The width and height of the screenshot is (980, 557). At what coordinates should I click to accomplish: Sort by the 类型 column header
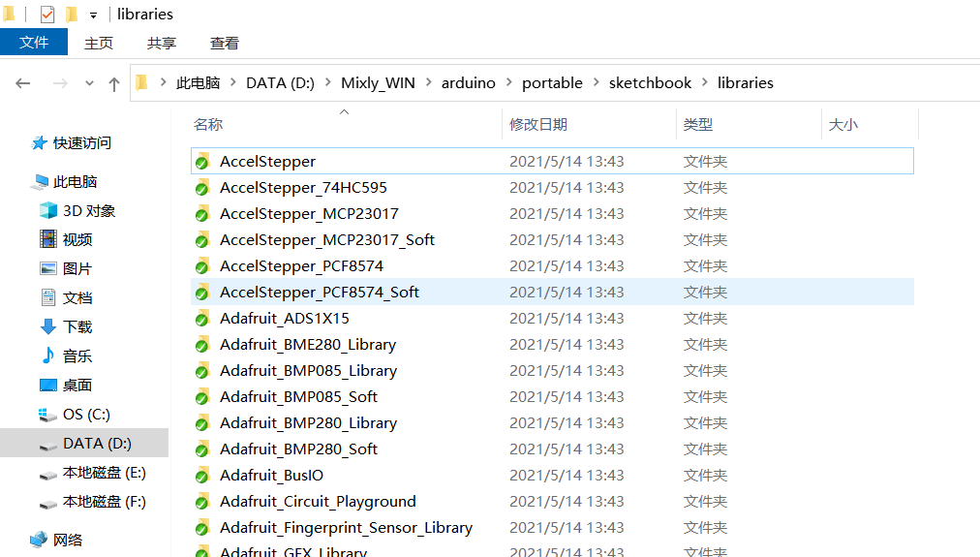point(698,124)
